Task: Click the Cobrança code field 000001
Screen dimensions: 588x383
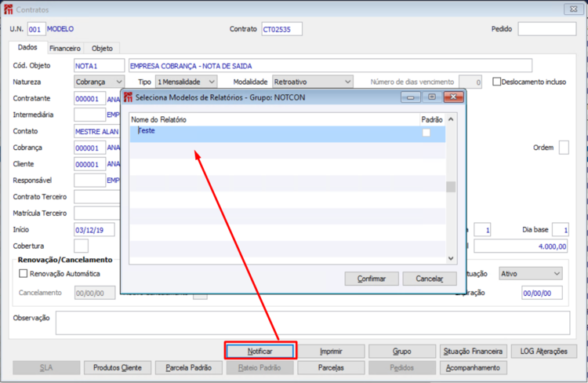Action: [x=89, y=148]
